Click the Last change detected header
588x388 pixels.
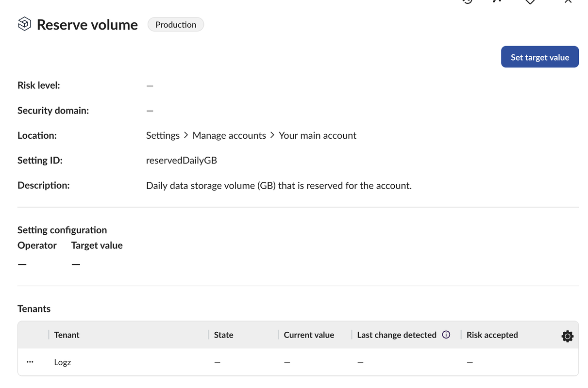point(397,335)
